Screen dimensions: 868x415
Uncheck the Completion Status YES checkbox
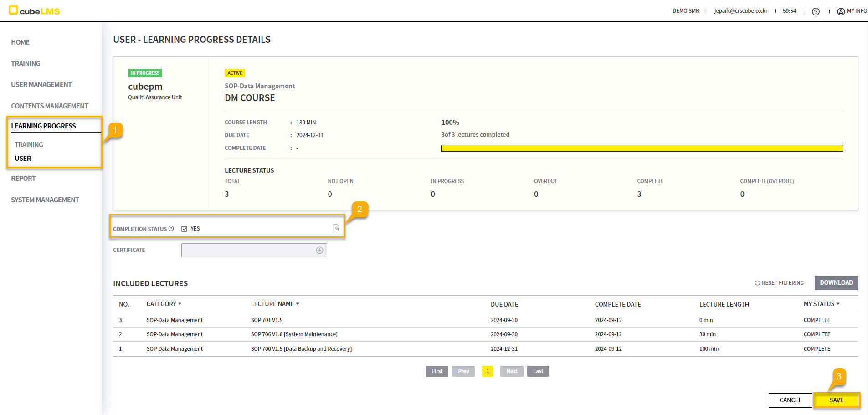pos(185,229)
